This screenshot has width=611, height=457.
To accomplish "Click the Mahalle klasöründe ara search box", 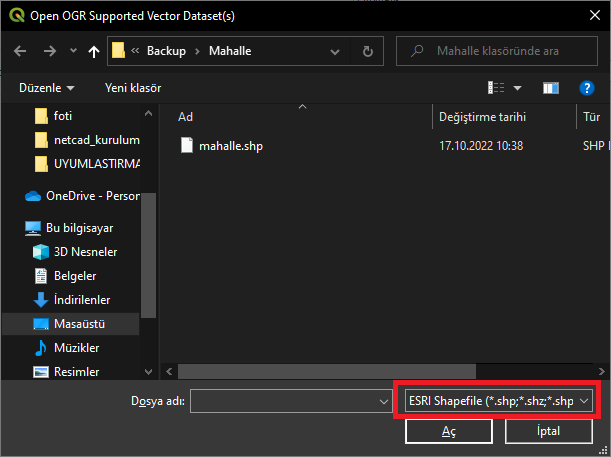I will click(x=497, y=51).
